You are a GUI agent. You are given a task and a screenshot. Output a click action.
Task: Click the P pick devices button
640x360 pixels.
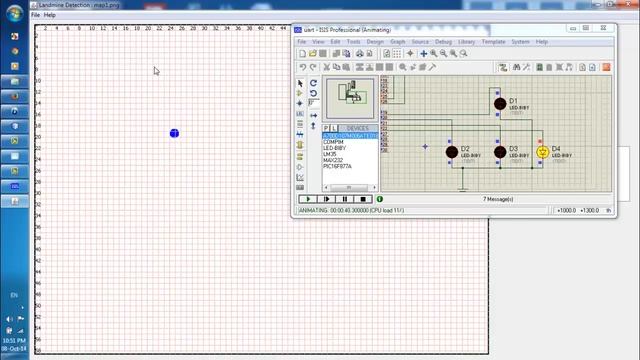click(x=326, y=128)
